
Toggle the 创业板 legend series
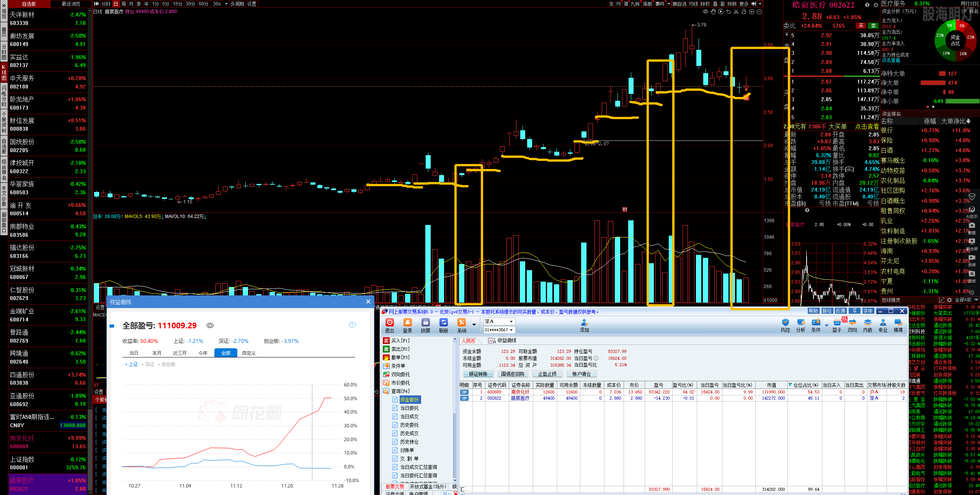(x=167, y=364)
